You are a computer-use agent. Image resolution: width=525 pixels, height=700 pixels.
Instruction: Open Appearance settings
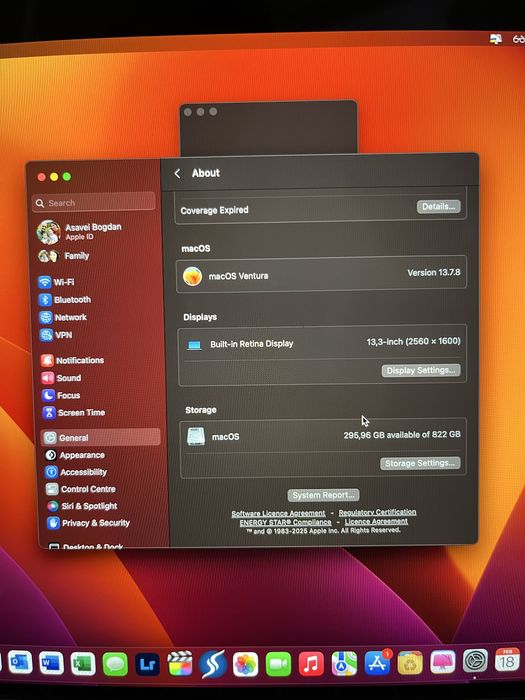75,455
